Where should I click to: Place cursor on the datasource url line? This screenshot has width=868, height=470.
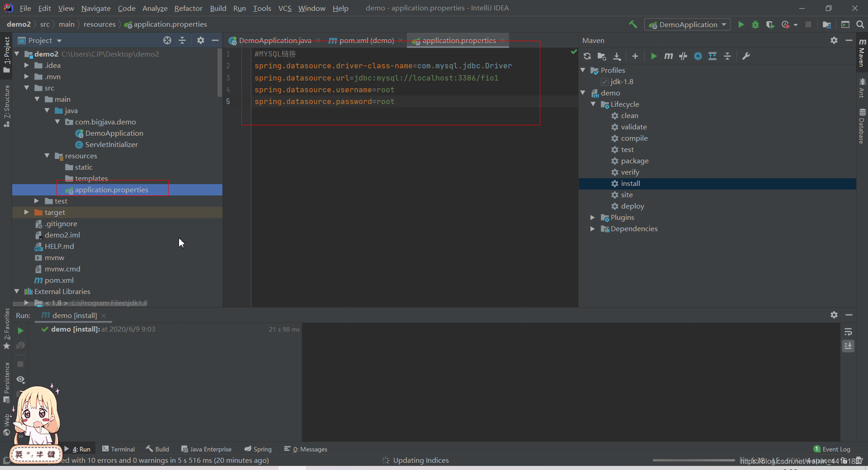coord(376,78)
